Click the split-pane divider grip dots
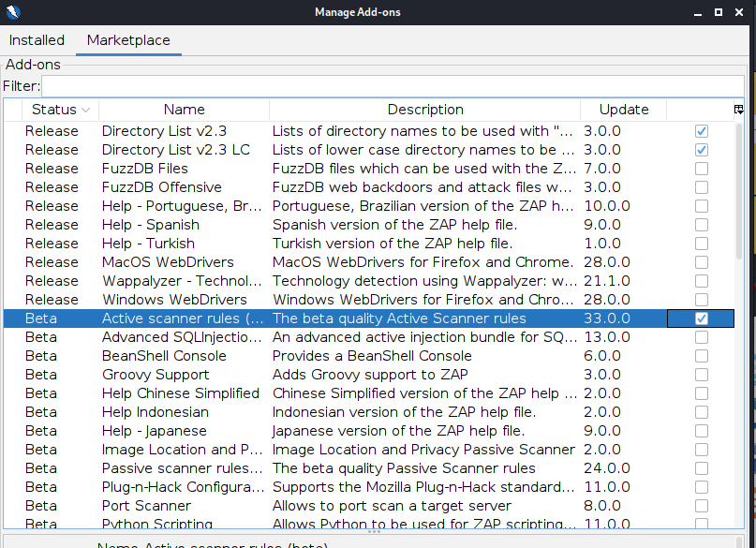This screenshot has width=756, height=548. tap(374, 532)
